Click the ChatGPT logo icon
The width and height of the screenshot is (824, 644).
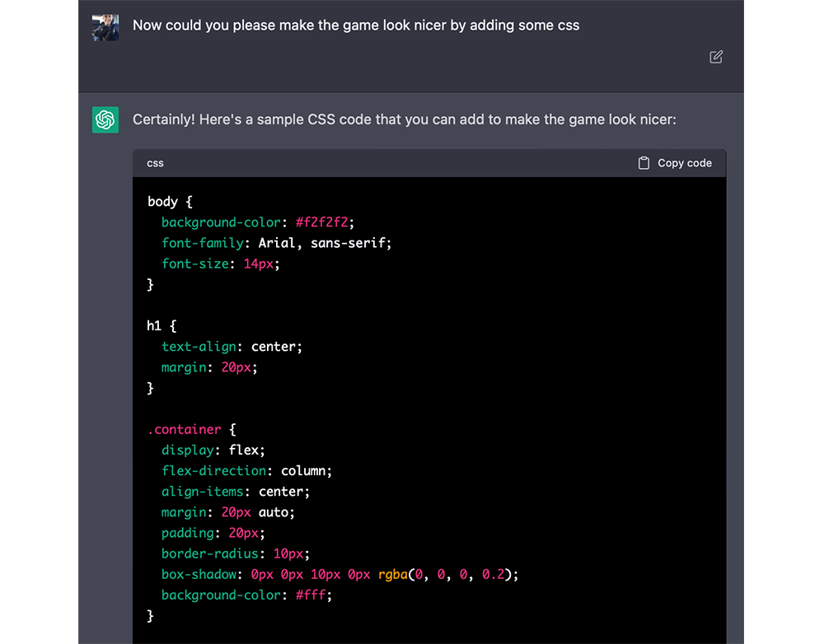105,119
